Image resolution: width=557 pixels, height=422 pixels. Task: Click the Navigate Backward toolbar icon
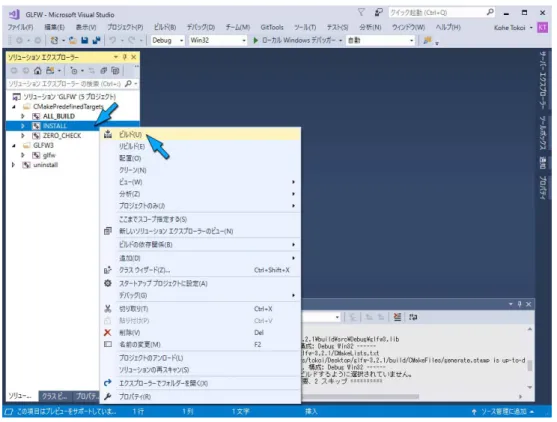[20, 40]
